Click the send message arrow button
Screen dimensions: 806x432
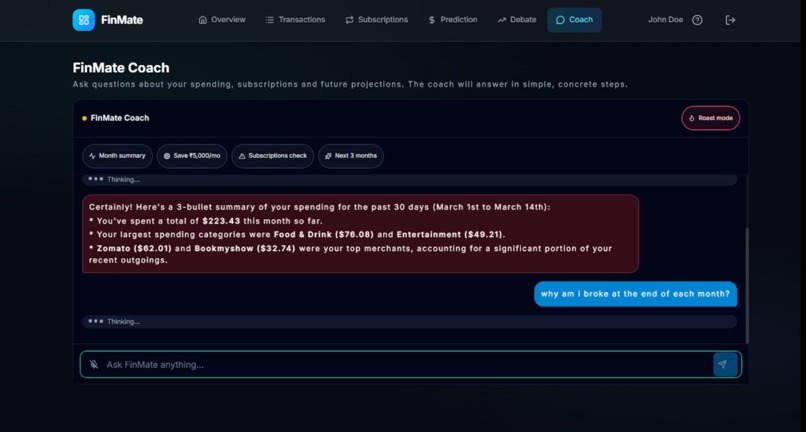click(725, 364)
